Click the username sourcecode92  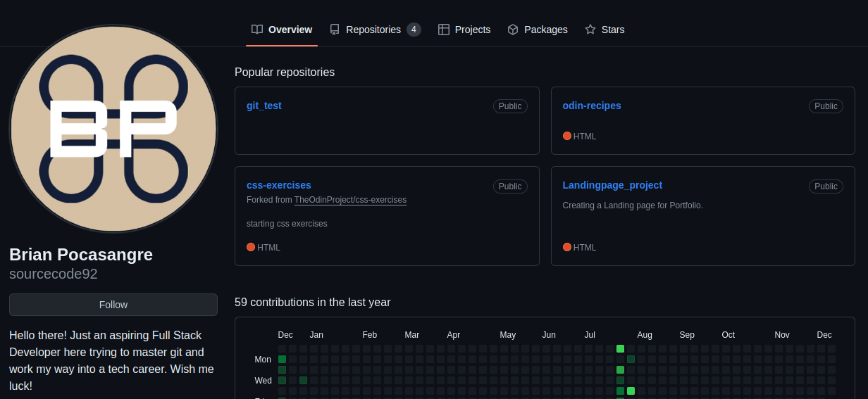click(54, 274)
